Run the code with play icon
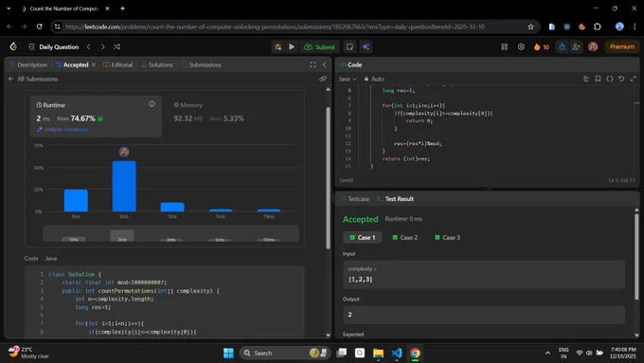The image size is (644, 363). (292, 46)
